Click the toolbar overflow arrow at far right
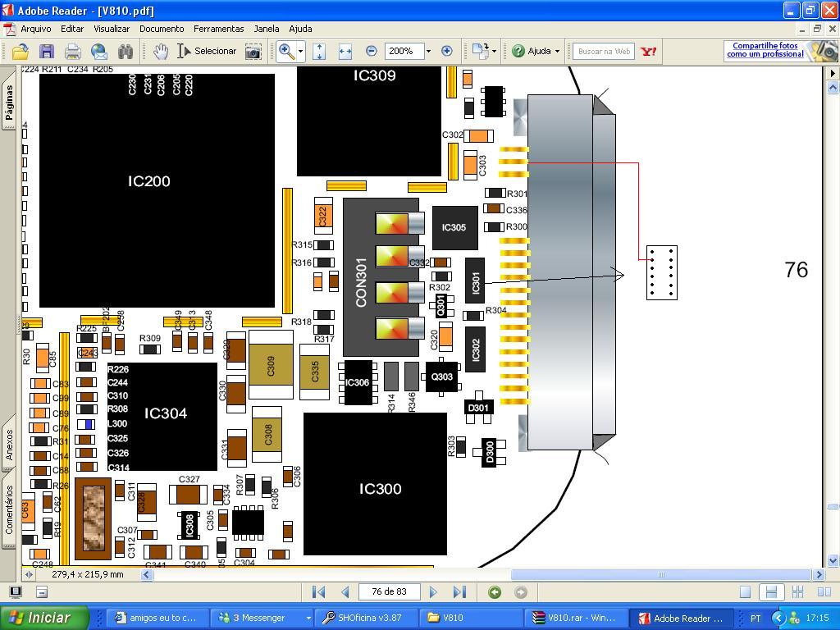Image resolution: width=840 pixels, height=630 pixels. 833,73
